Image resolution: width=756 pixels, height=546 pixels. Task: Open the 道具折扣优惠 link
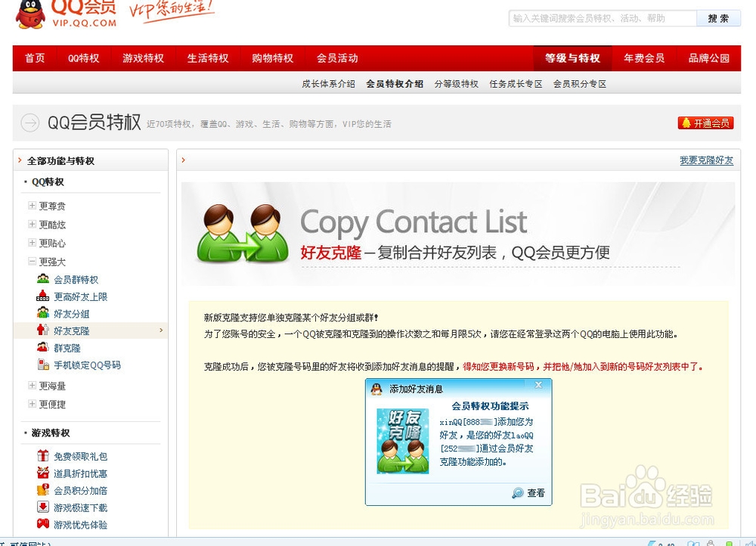click(81, 473)
